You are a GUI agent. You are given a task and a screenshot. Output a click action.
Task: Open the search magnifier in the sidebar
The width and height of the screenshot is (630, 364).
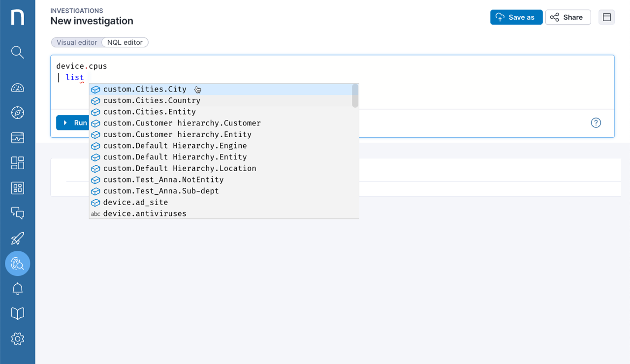pyautogui.click(x=18, y=52)
